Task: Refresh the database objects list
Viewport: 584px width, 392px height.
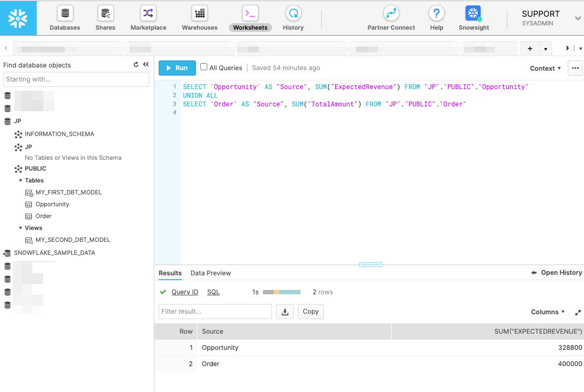Action: [136, 64]
